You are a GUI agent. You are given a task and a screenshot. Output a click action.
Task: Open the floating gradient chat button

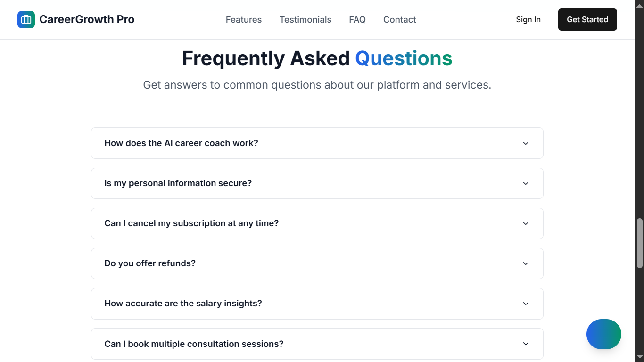603,334
